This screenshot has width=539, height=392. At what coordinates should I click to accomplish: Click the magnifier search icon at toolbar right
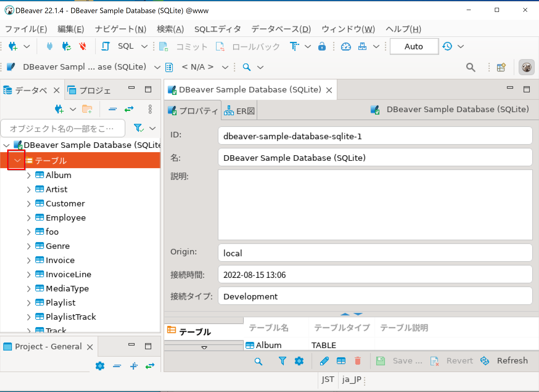coord(471,67)
